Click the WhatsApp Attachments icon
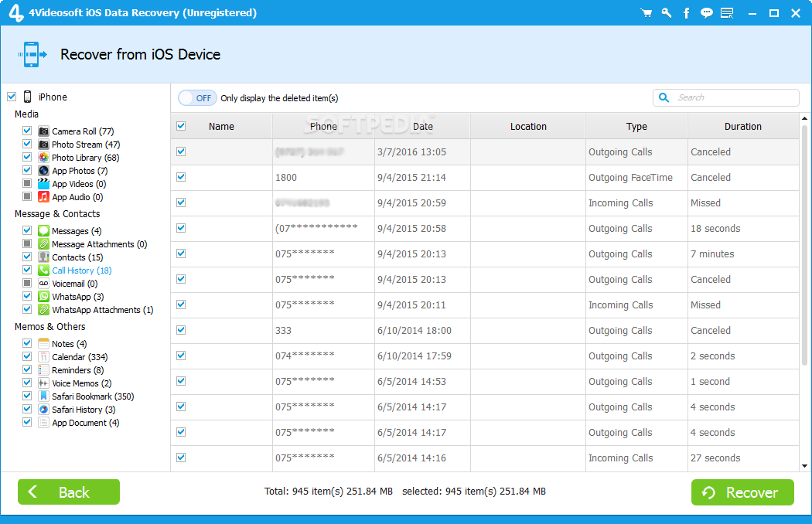 point(44,310)
